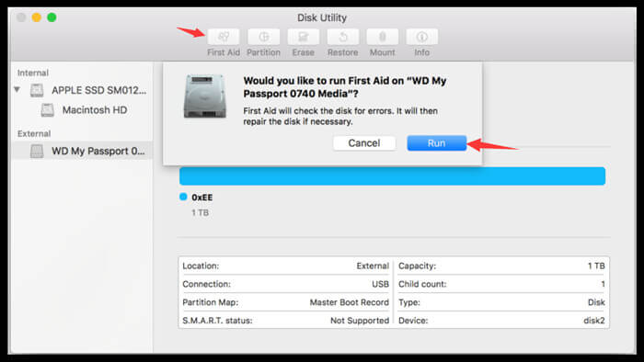Click the Mount toolbar icon
Image resolution: width=644 pixels, height=362 pixels.
coord(383,38)
